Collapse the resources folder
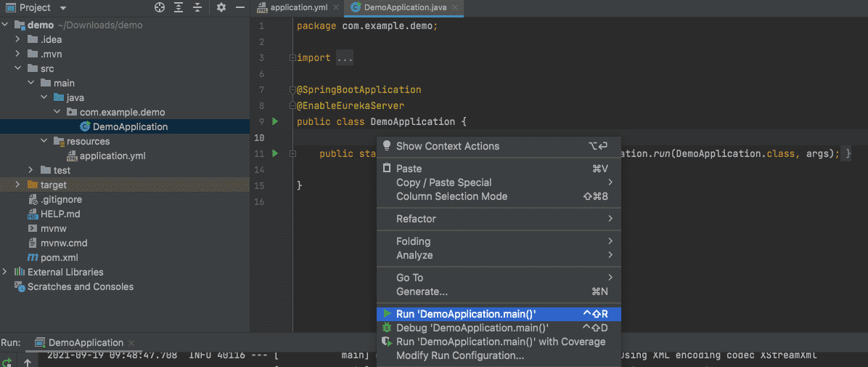The height and width of the screenshot is (367, 868). pos(44,141)
